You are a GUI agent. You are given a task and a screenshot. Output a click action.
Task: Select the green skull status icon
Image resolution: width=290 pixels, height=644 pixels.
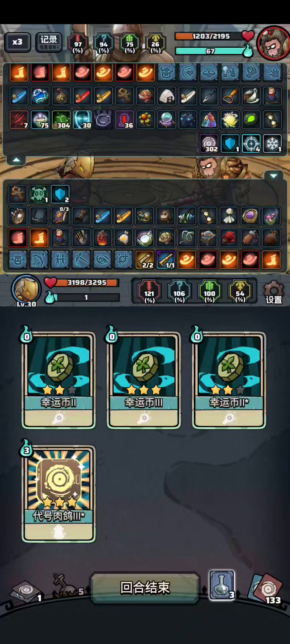pos(39,194)
